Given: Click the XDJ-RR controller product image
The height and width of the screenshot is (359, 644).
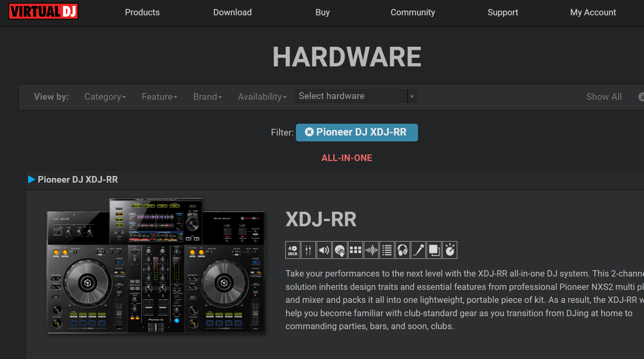Looking at the screenshot, I should [x=156, y=266].
